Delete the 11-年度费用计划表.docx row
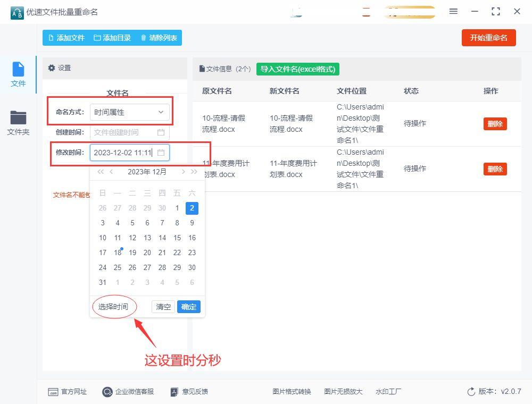This screenshot has width=532, height=404. (495, 169)
